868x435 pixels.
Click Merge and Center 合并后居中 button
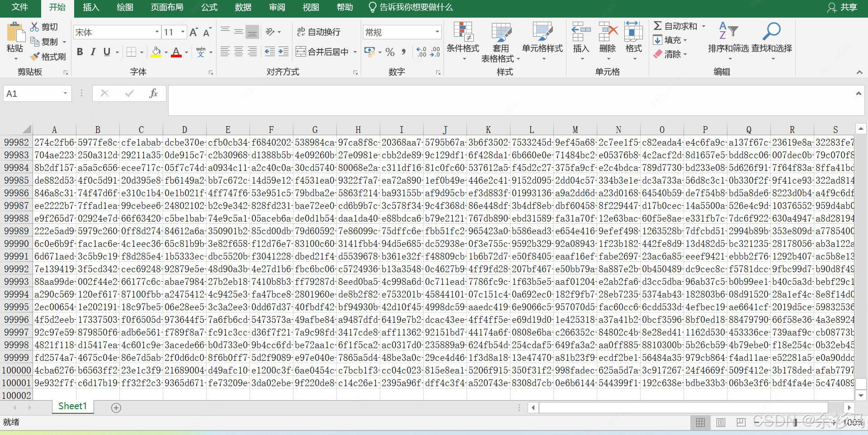(322, 52)
